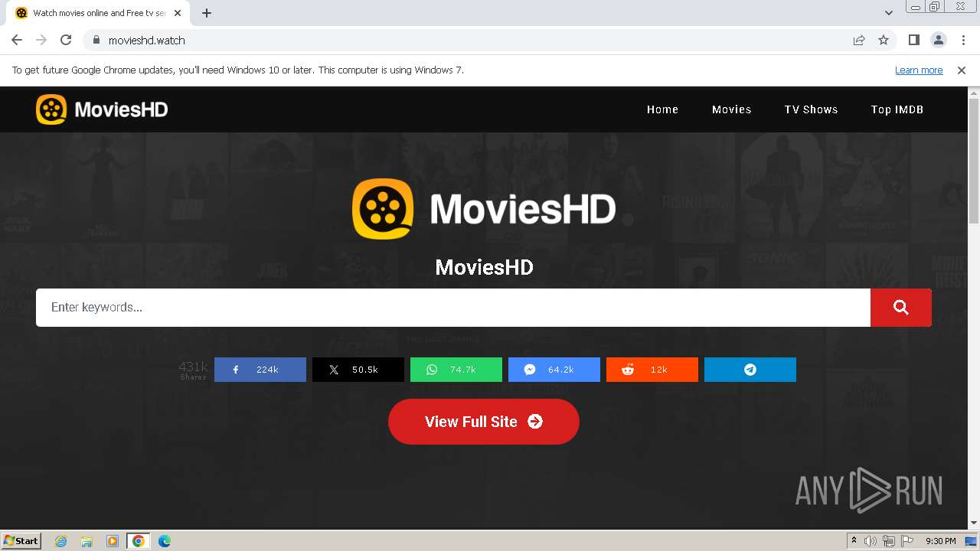Click the network tray icon
Image resolution: width=980 pixels, height=551 pixels.
click(x=889, y=541)
